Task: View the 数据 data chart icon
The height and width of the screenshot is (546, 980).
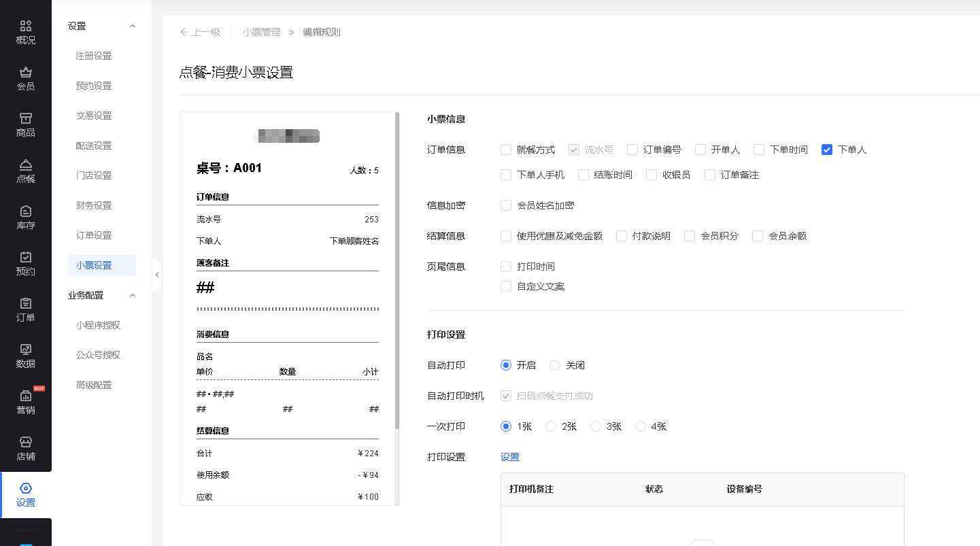Action: pos(26,349)
